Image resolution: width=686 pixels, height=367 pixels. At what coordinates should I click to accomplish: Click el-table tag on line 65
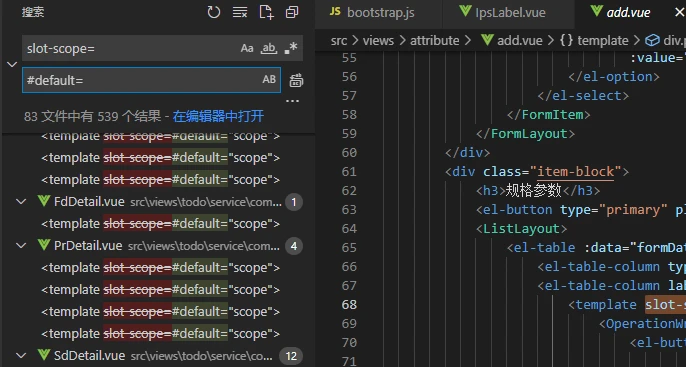click(x=544, y=248)
